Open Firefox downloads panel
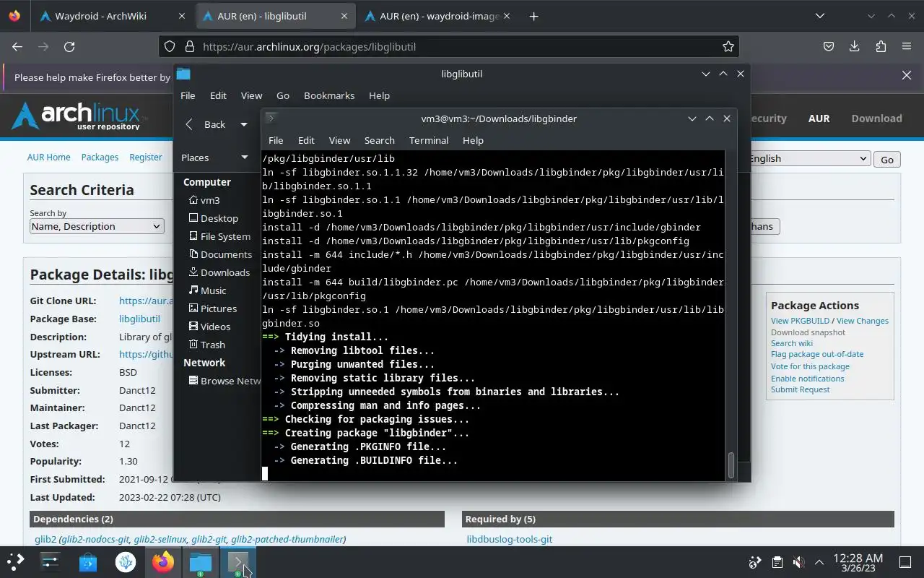Screen dimensions: 924x578 [x=855, y=46]
